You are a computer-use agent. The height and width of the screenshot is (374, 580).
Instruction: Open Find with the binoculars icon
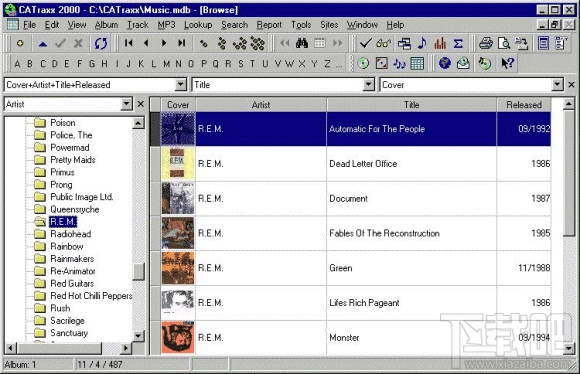[x=302, y=43]
